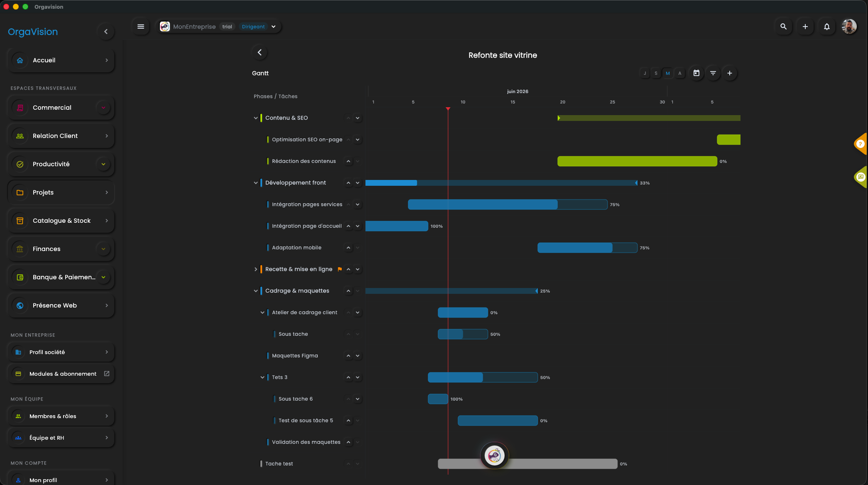The width and height of the screenshot is (868, 485).
Task: Click the Intégration pages services progress bar
Action: pos(508,204)
